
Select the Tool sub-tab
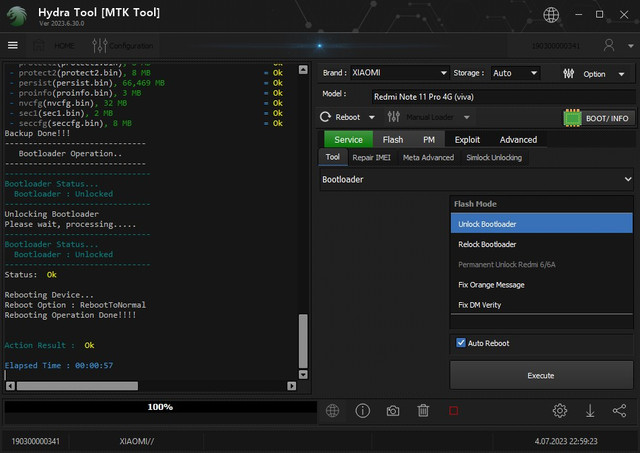tap(333, 157)
